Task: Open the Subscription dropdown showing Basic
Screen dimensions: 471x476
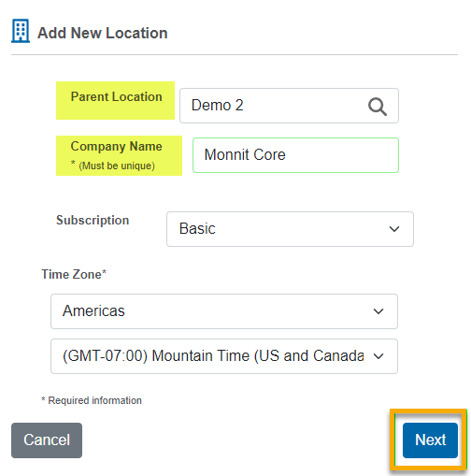Action: [x=290, y=229]
